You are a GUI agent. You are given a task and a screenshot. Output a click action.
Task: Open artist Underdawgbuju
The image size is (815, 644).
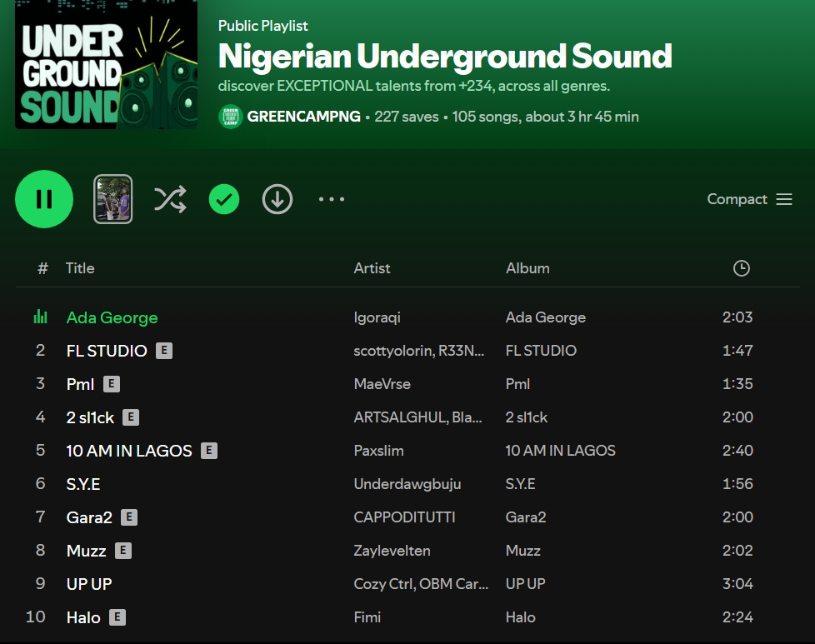tap(407, 484)
